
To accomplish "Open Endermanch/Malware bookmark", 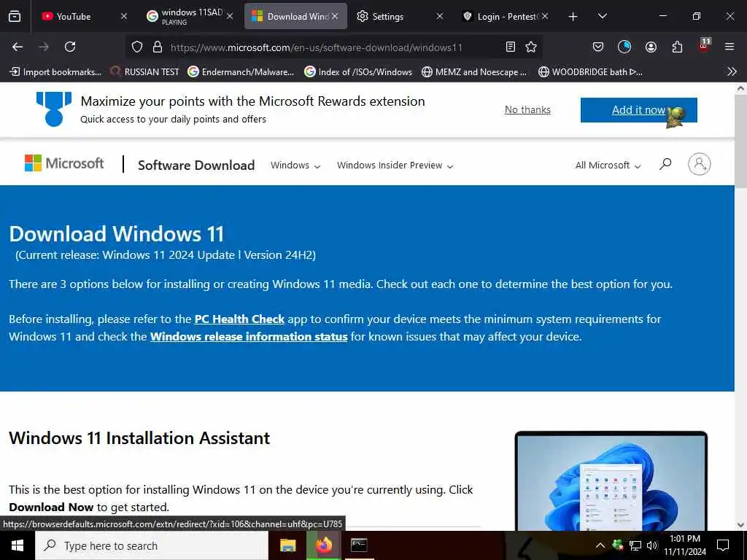I will pos(241,72).
